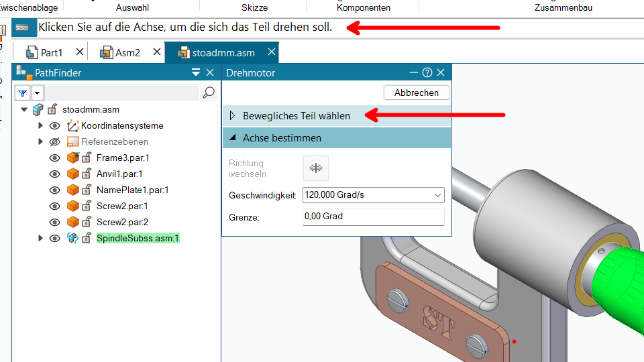Show Referenzebenen with the crossed eye
The width and height of the screenshot is (644, 362).
tap(54, 141)
